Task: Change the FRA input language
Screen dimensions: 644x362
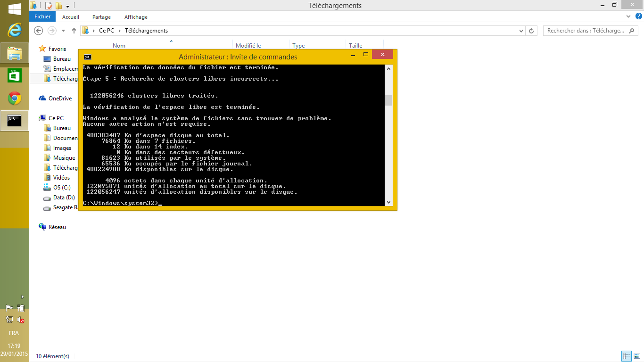Action: click(14, 333)
